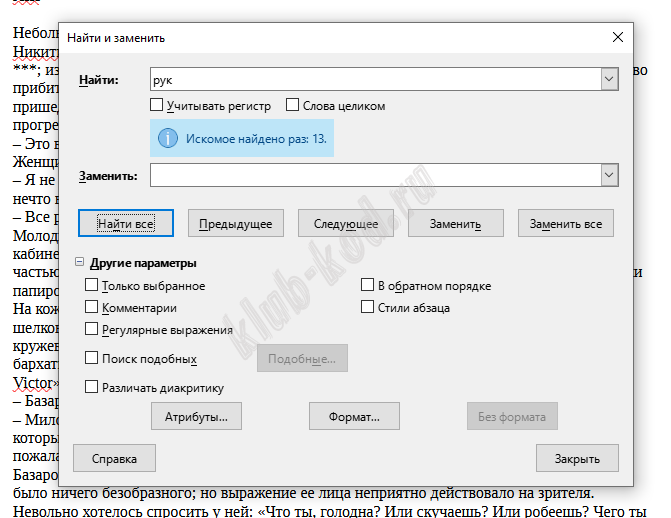Click the Заменить все button
The width and height of the screenshot is (671, 518).
coord(565,224)
